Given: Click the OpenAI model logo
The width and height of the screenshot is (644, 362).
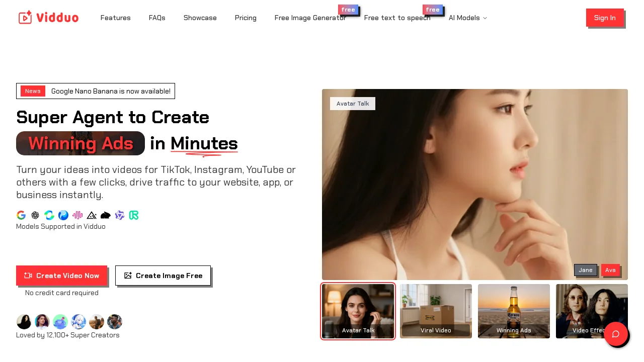Looking at the screenshot, I should pos(35,215).
